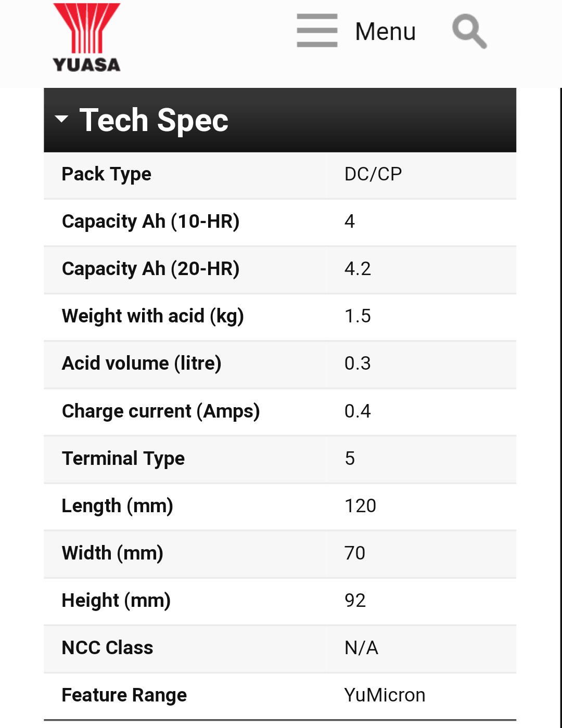The image size is (562, 728).
Task: Open the search magnifier icon
Action: point(469,32)
